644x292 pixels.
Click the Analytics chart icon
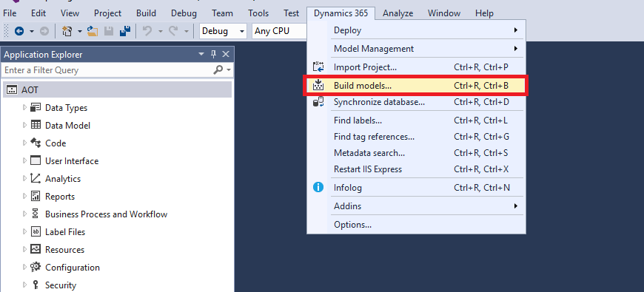pos(36,178)
